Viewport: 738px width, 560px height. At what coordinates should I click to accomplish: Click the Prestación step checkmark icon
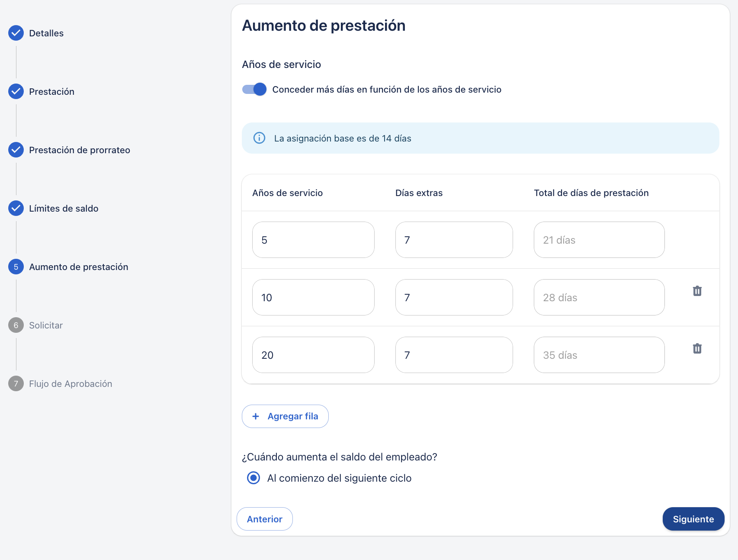[16, 91]
